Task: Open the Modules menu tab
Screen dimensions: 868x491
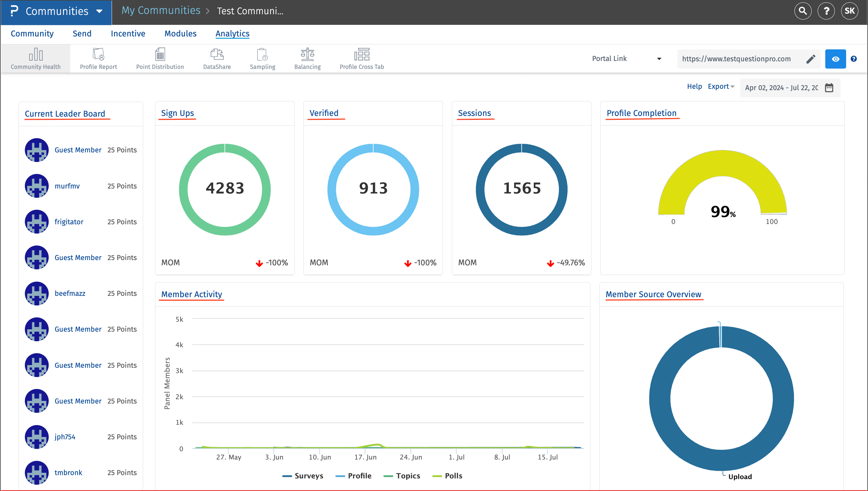Action: tap(181, 34)
